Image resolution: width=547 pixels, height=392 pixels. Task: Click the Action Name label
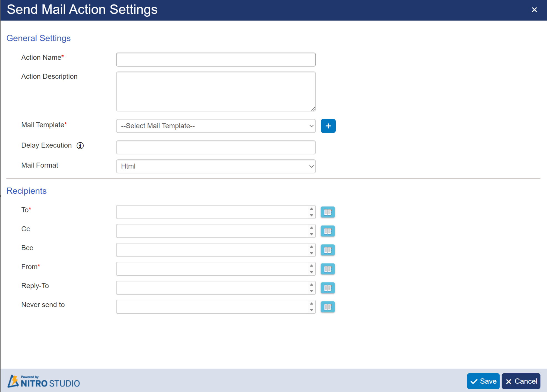pyautogui.click(x=42, y=57)
